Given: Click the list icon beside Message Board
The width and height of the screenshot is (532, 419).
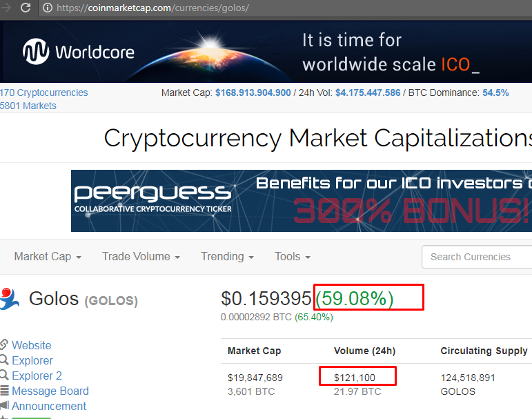Looking at the screenshot, I should pos(4,391).
